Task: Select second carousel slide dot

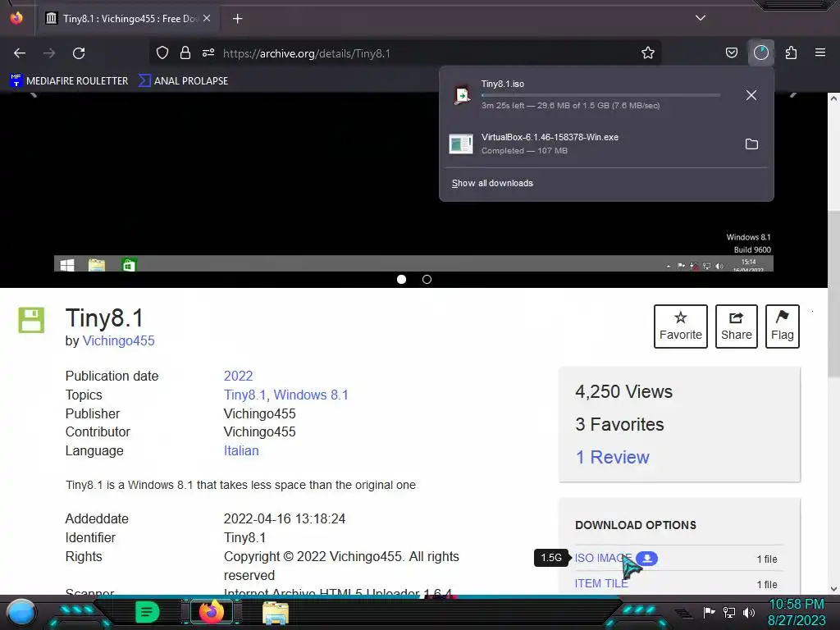Action: point(427,279)
